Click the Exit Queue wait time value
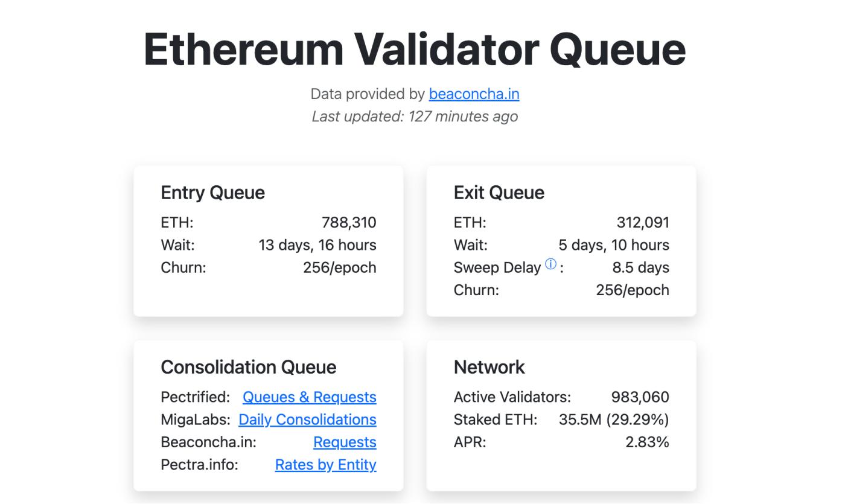The height and width of the screenshot is (504, 845). 614,245
